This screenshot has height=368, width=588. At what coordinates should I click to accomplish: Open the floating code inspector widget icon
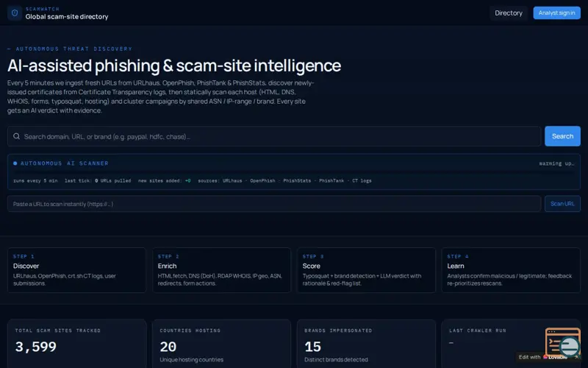563,342
